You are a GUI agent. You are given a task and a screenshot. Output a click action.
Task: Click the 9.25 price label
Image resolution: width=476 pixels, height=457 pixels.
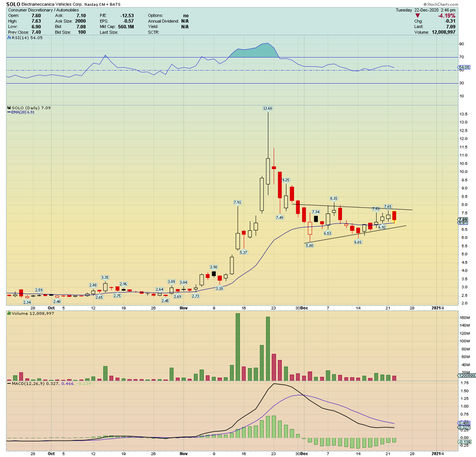286,180
